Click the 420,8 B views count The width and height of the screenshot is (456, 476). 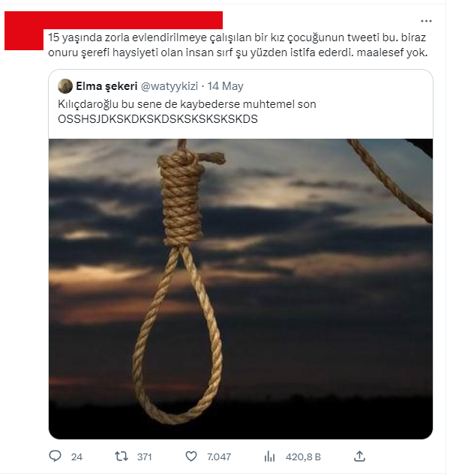(303, 457)
